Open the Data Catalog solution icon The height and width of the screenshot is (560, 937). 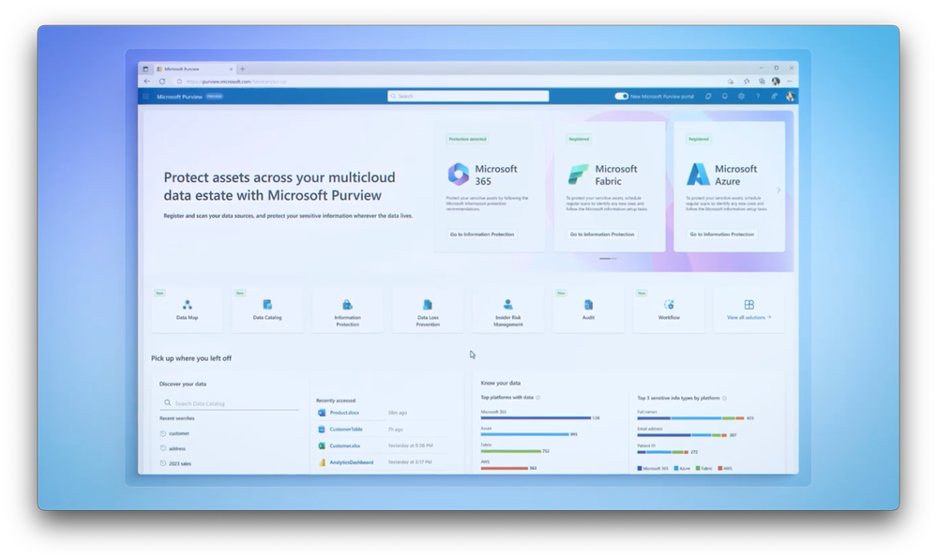tap(267, 305)
